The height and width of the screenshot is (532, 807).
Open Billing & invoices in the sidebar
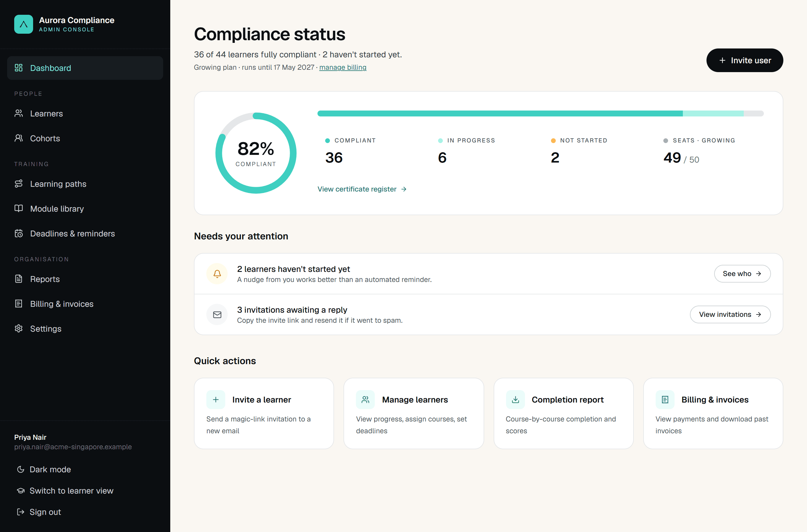click(85, 304)
